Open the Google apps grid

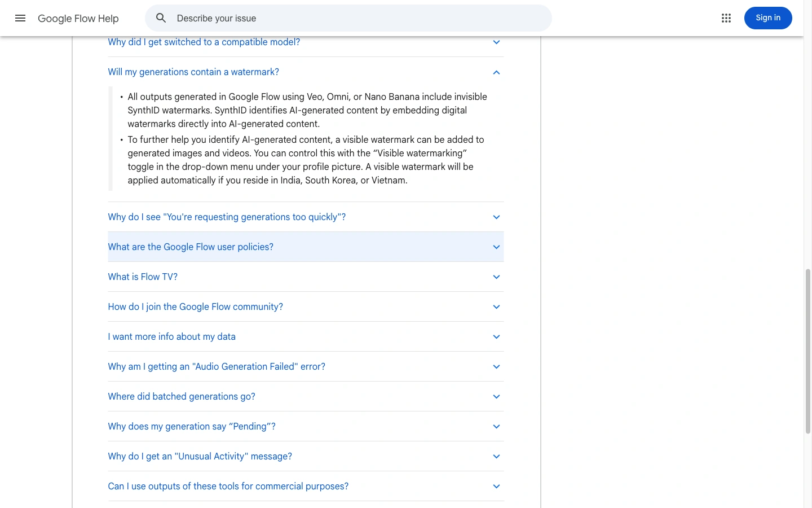[x=726, y=18]
